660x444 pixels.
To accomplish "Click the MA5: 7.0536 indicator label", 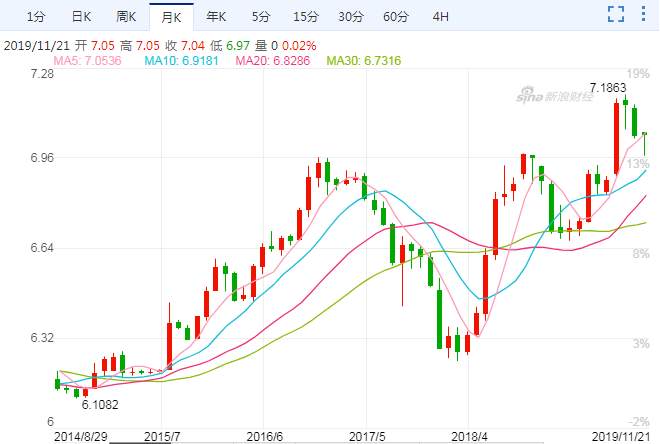I will click(88, 61).
